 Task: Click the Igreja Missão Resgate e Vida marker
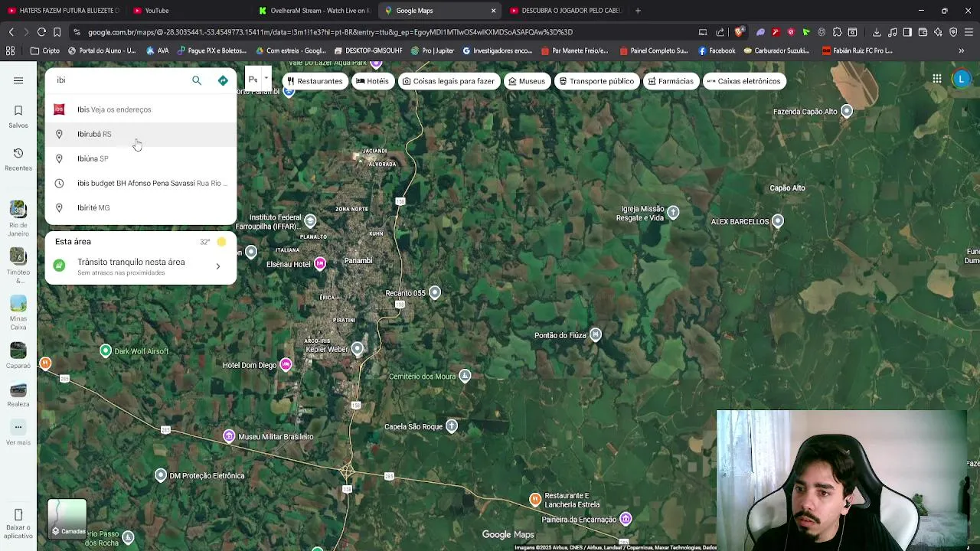[673, 212]
